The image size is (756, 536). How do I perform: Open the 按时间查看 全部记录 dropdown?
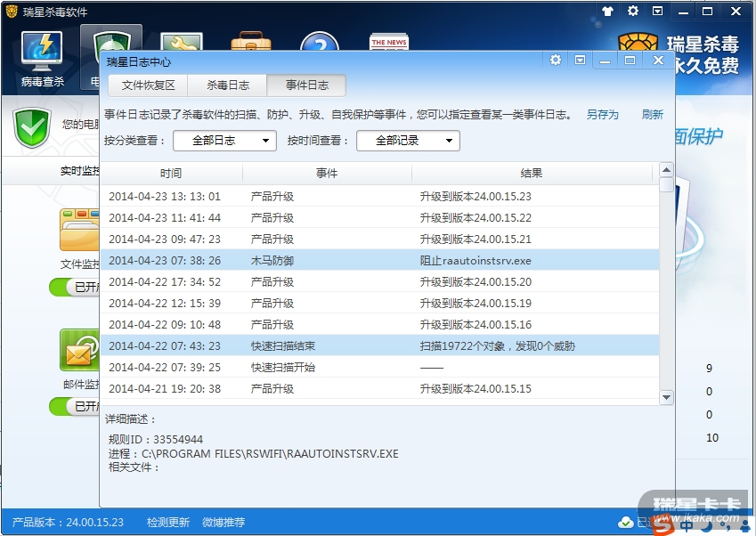coord(408,141)
